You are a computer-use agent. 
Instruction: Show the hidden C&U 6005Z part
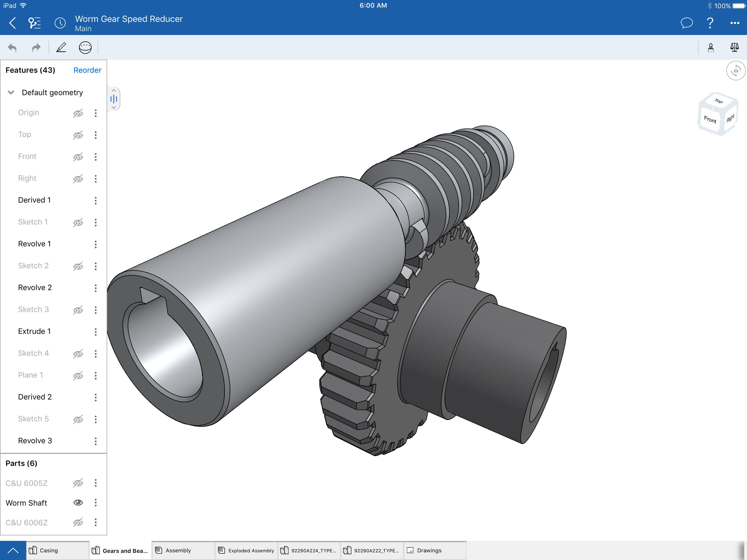[78, 483]
